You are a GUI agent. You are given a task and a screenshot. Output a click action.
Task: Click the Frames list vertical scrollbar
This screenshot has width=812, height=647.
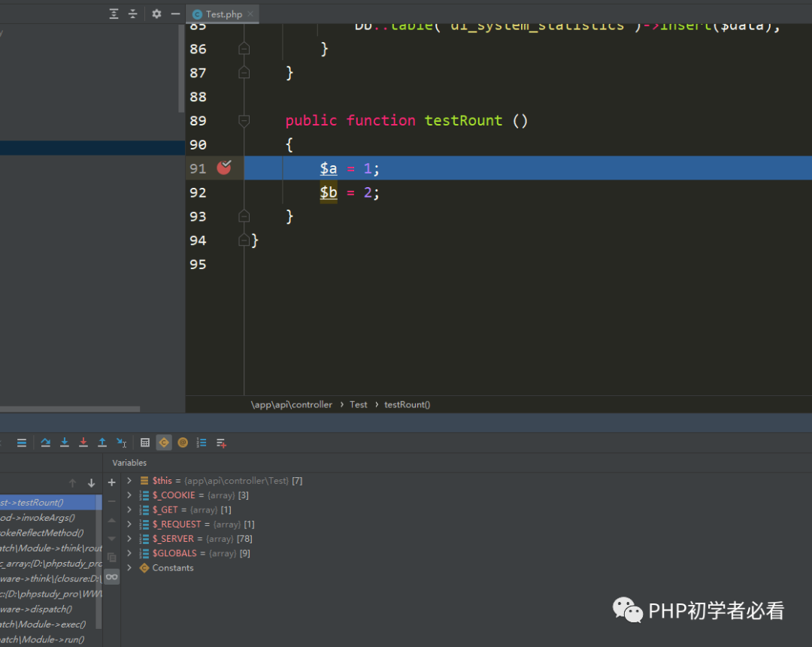point(99,561)
